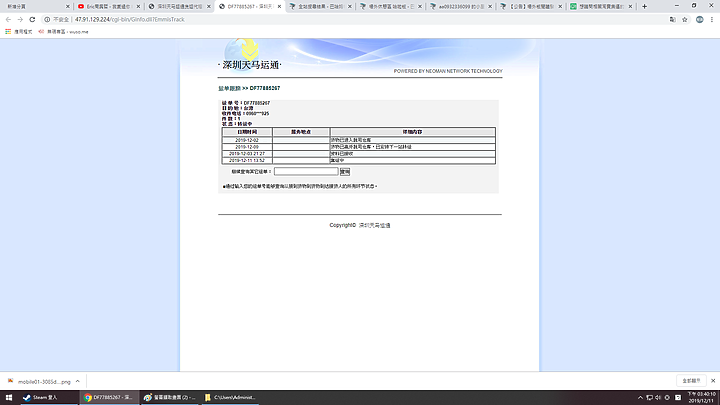Switch to the third tab with globe icon
This screenshot has height=405, width=720.
(x=179, y=6)
